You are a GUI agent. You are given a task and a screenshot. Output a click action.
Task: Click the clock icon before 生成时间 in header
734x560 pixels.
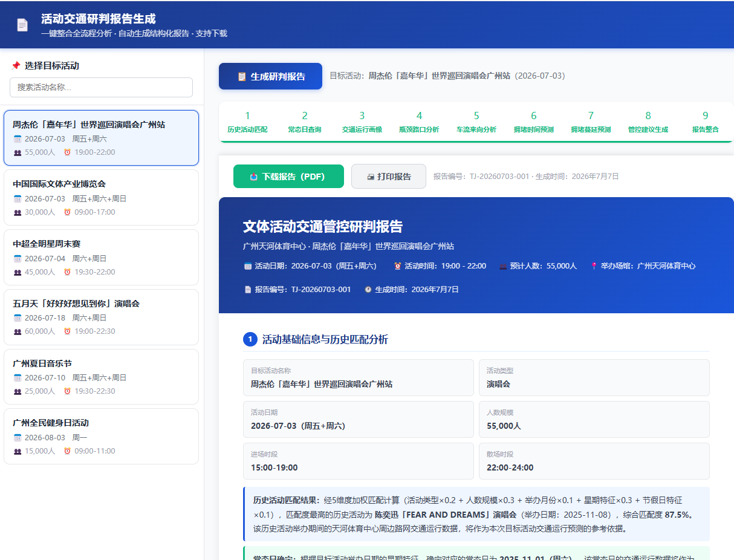tap(368, 290)
